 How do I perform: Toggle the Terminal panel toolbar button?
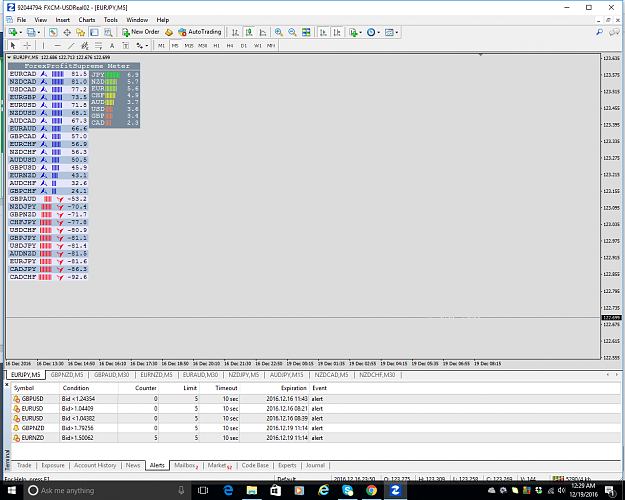[94, 32]
